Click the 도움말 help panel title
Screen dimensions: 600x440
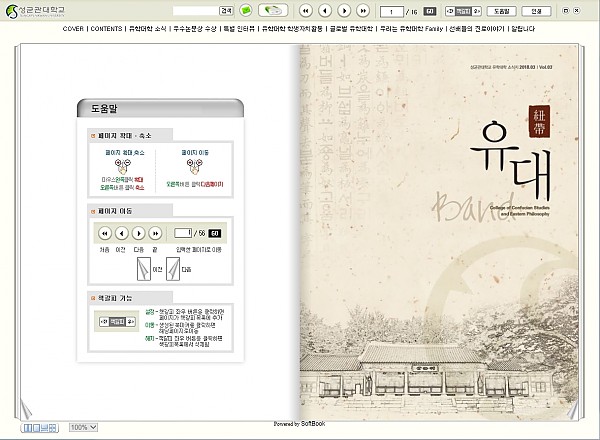[x=104, y=109]
